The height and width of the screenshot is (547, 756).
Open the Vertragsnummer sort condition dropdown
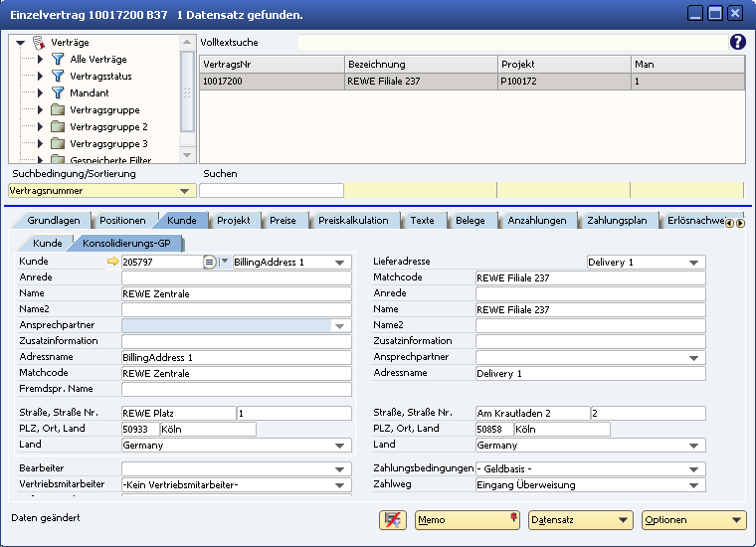(x=184, y=191)
